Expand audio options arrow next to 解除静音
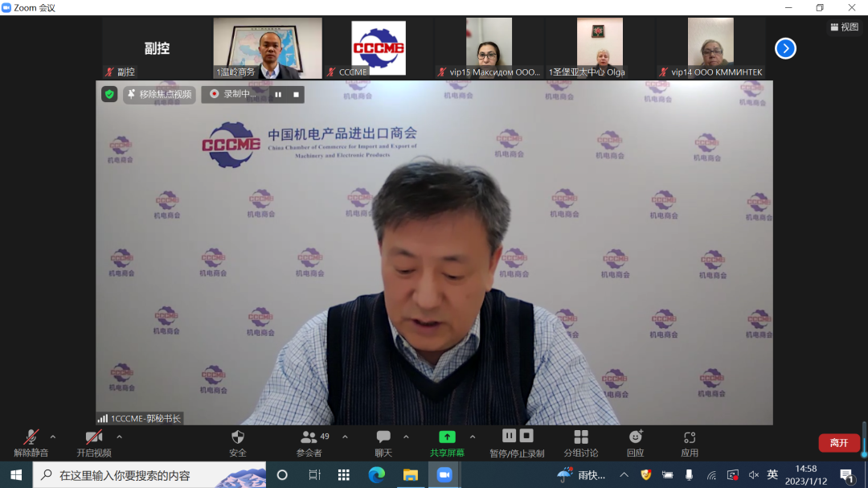The width and height of the screenshot is (868, 488). pyautogui.click(x=53, y=437)
